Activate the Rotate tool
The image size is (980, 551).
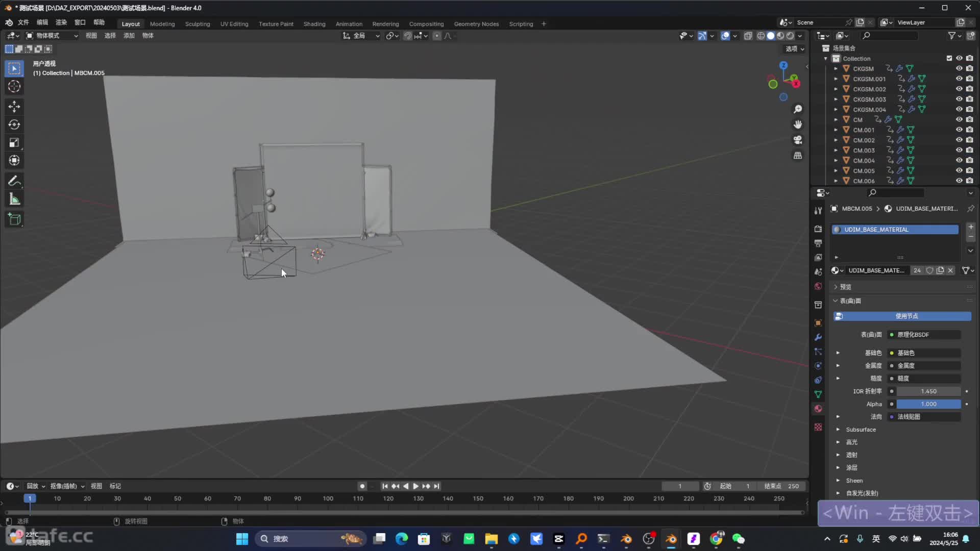click(x=14, y=124)
